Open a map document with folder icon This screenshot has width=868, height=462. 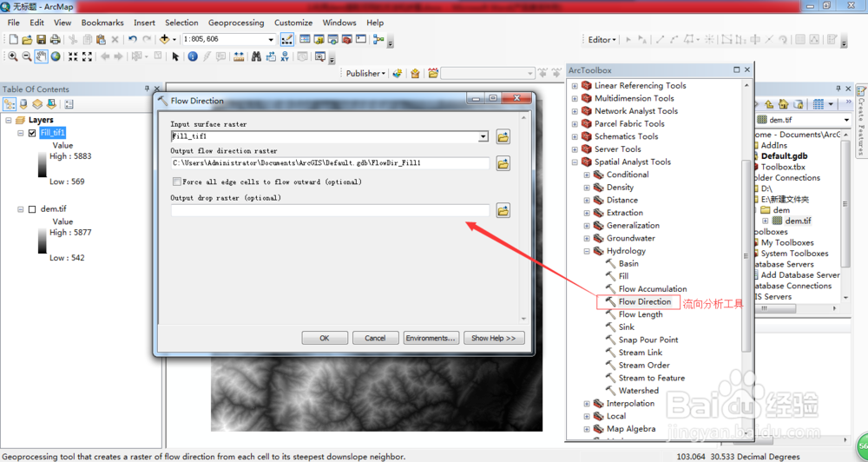click(x=27, y=40)
